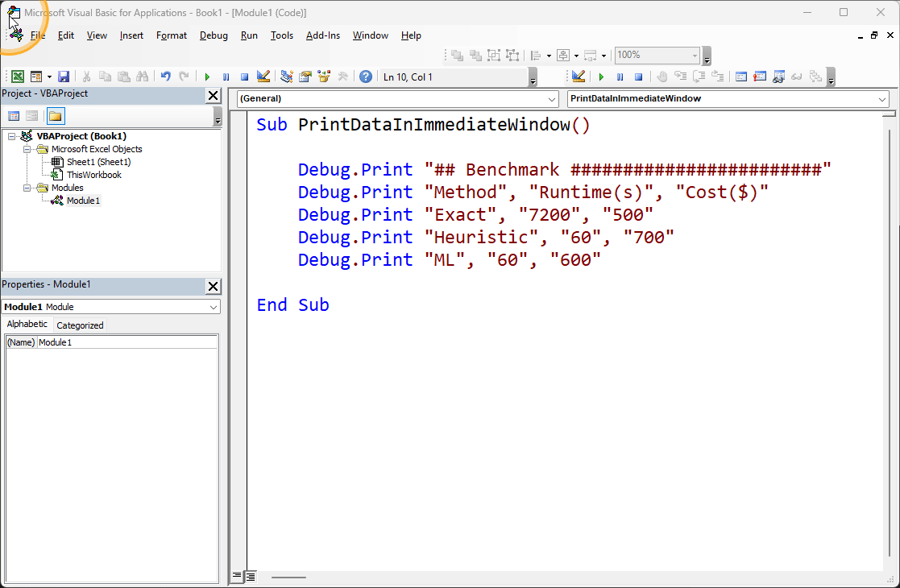The height and width of the screenshot is (588, 900).
Task: Switch to the Alphabetic tab
Action: pyautogui.click(x=27, y=324)
